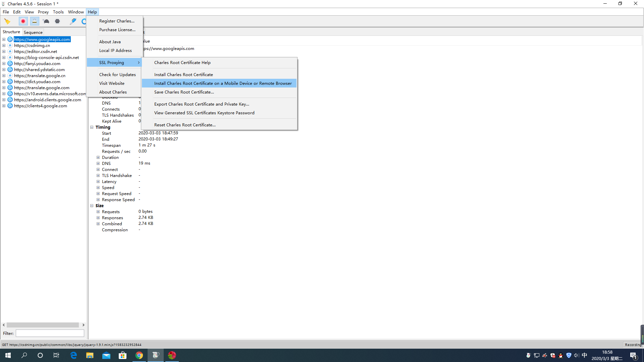The height and width of the screenshot is (362, 644).
Task: Click the globe icon beside https://www.googleapis.com
Action: 10,40
